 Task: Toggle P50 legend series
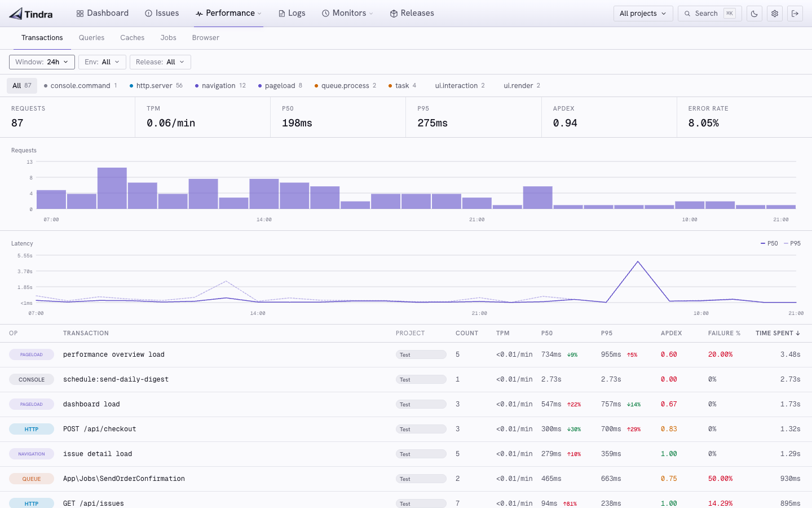click(x=769, y=244)
